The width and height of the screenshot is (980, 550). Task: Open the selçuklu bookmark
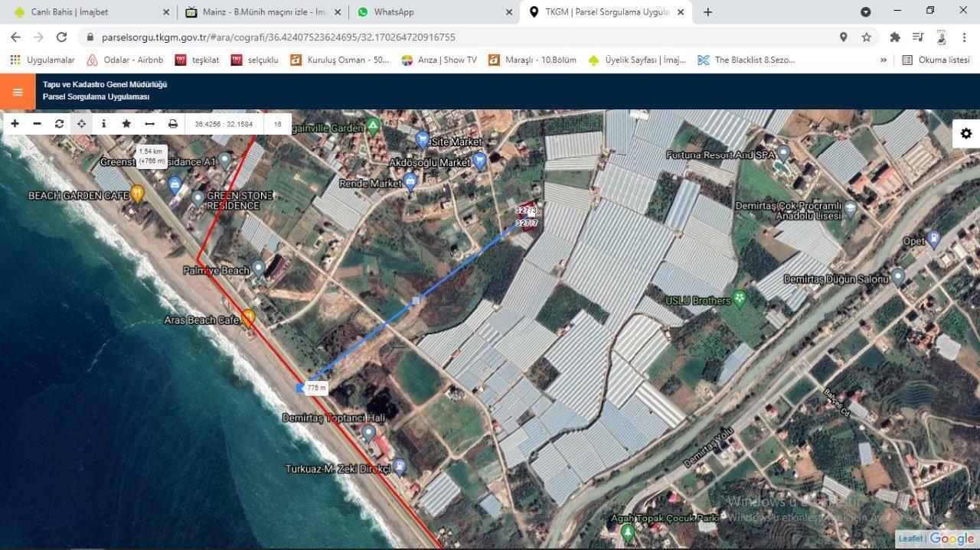[x=255, y=60]
